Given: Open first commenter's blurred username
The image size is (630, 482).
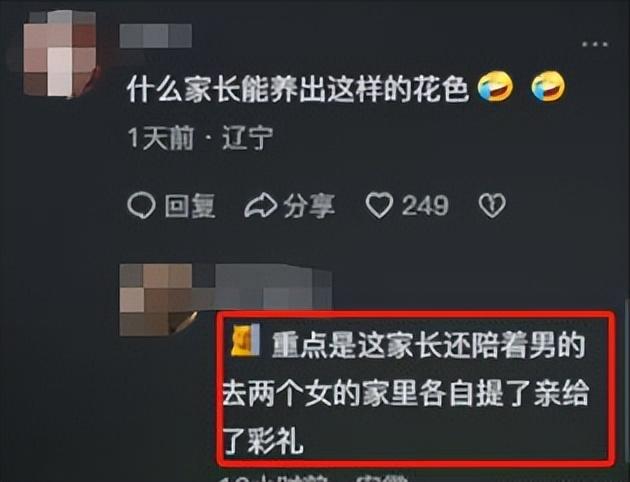Looking at the screenshot, I should (156, 36).
